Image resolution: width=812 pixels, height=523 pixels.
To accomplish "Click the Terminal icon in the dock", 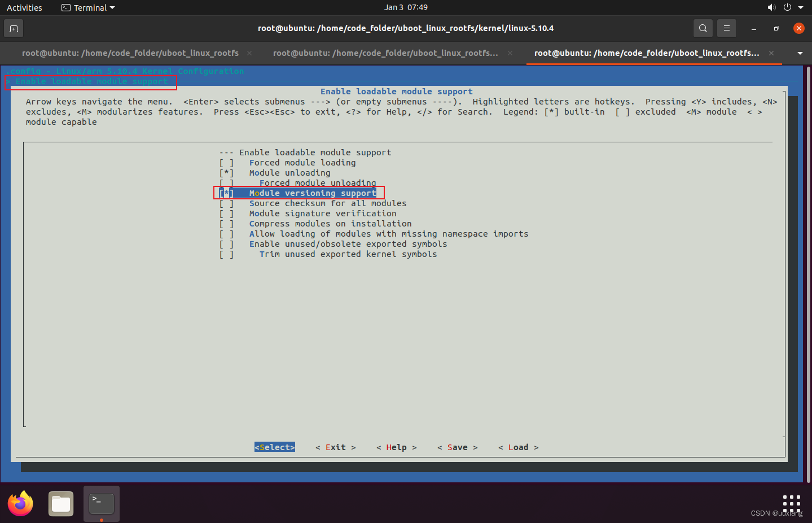I will [102, 503].
